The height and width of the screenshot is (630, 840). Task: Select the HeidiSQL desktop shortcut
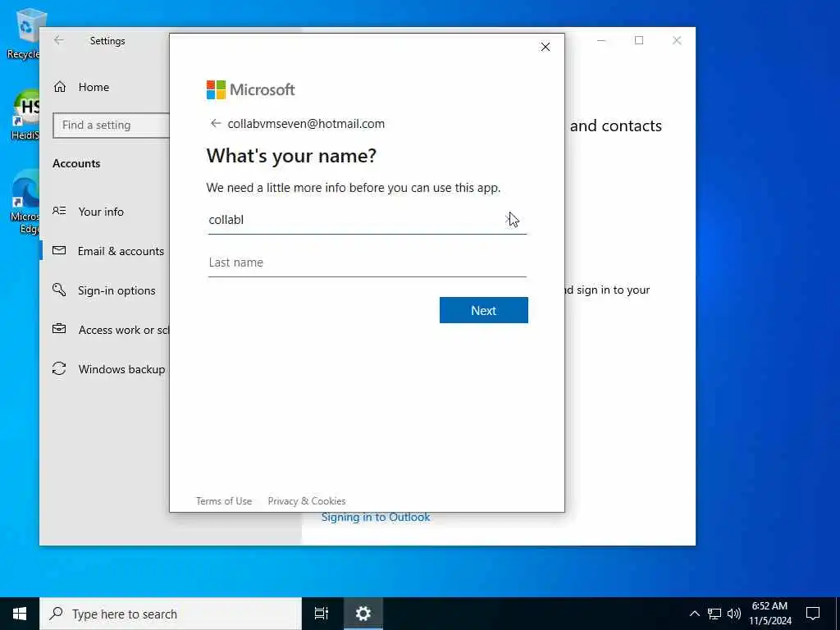point(25,114)
